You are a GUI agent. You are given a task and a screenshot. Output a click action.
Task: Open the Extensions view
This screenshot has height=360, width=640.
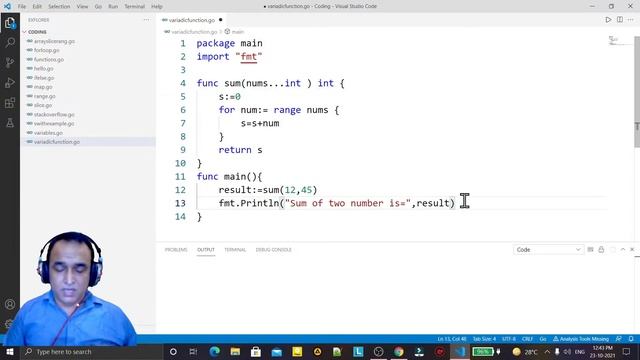click(x=10, y=102)
